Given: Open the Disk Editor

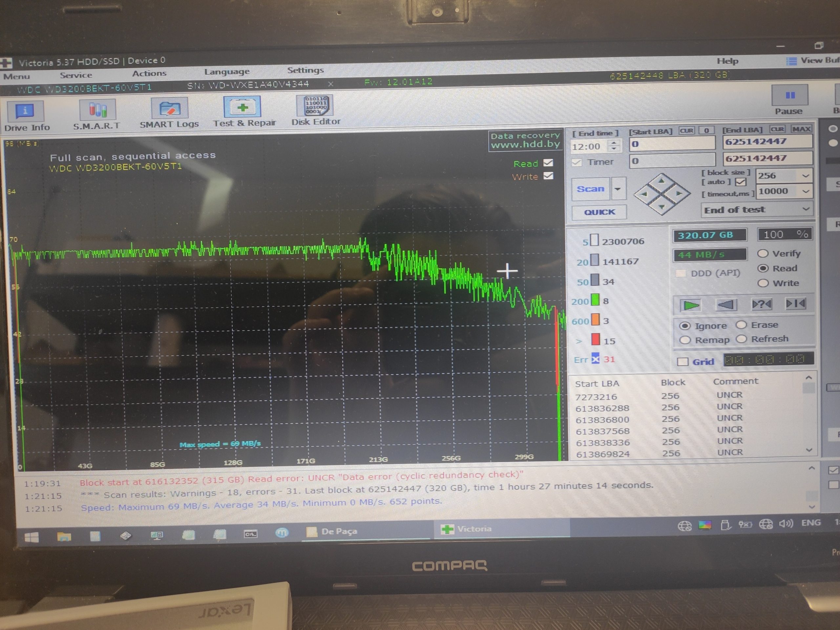Looking at the screenshot, I should tap(316, 106).
